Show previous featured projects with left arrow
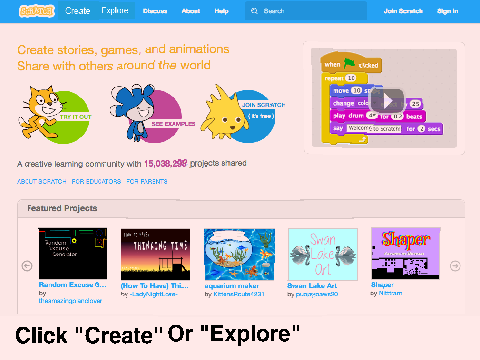This screenshot has height=360, width=480. pos(27,266)
